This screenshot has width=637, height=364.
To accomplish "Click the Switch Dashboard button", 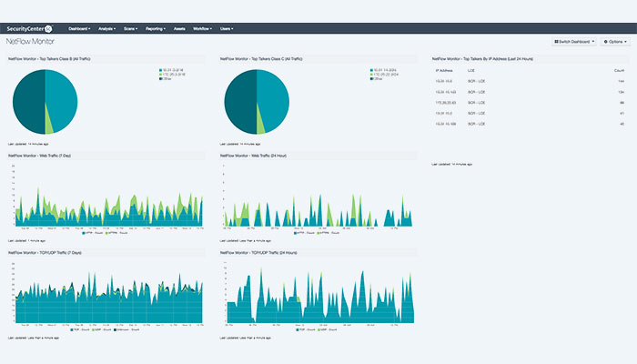I will click(572, 42).
